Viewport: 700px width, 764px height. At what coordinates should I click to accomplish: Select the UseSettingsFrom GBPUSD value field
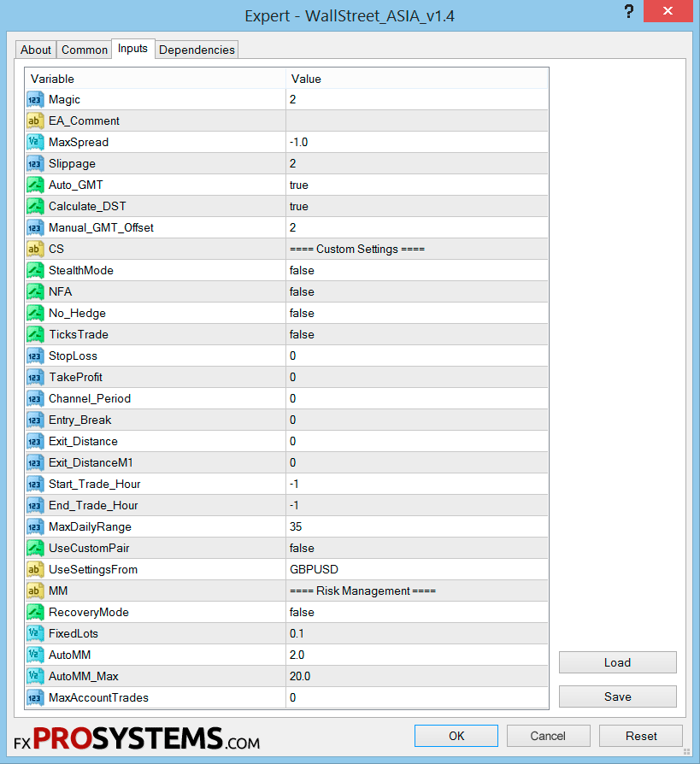[x=417, y=570]
